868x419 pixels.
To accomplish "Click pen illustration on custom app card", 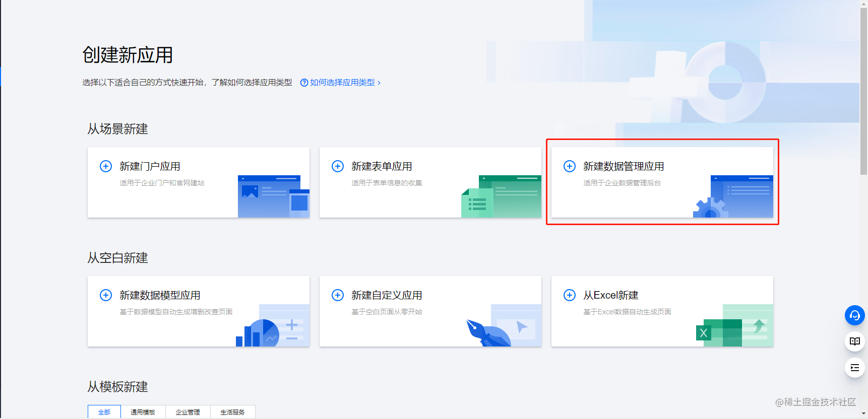I will tap(504, 325).
